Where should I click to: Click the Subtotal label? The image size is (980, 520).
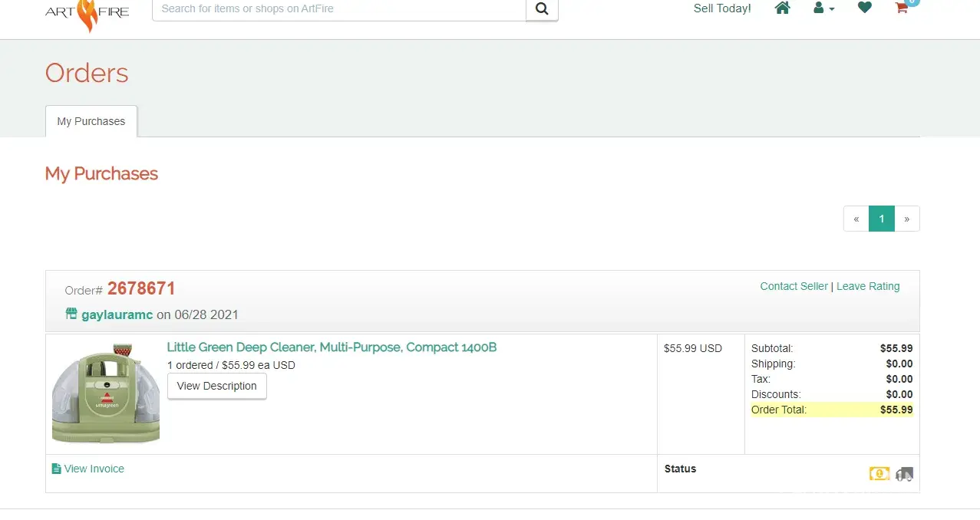coord(772,348)
